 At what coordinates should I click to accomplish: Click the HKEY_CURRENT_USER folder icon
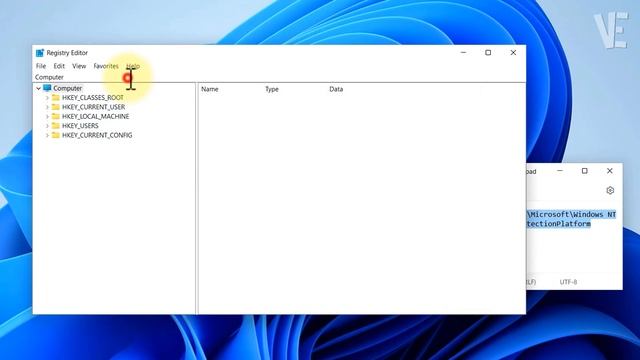[56, 107]
